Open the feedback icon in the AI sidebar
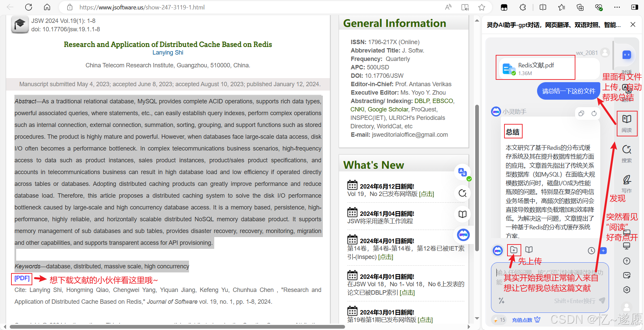 (627, 275)
